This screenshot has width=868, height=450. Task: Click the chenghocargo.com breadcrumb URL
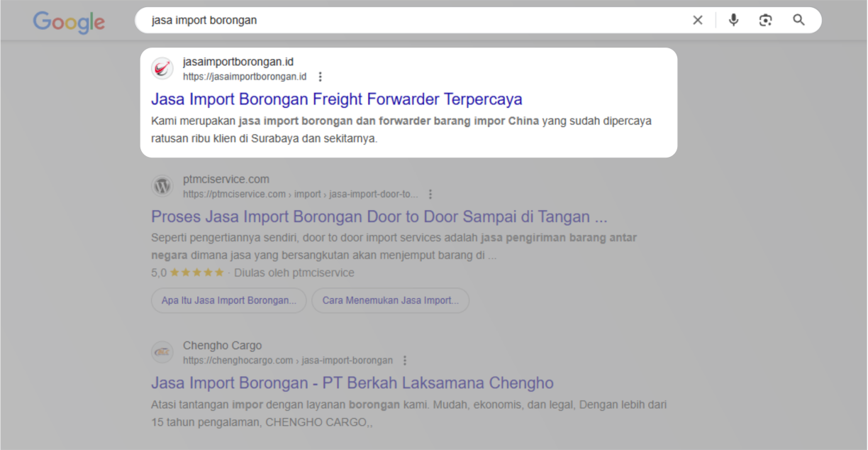click(287, 361)
